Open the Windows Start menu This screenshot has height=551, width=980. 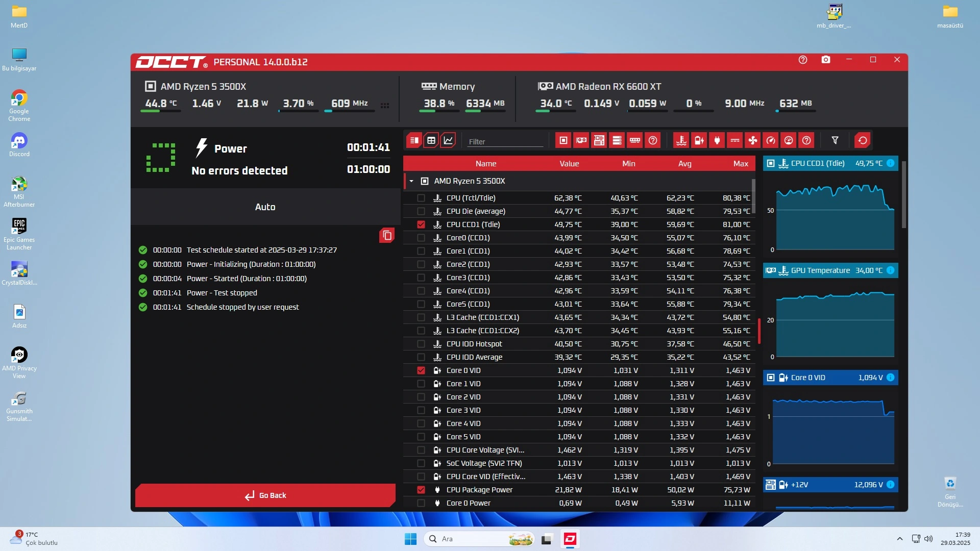[410, 539]
